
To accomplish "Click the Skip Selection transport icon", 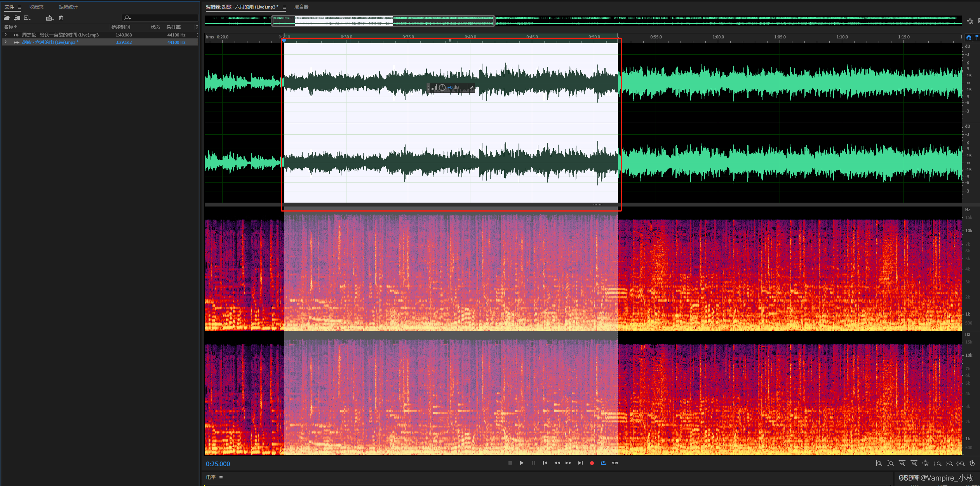I will point(615,463).
